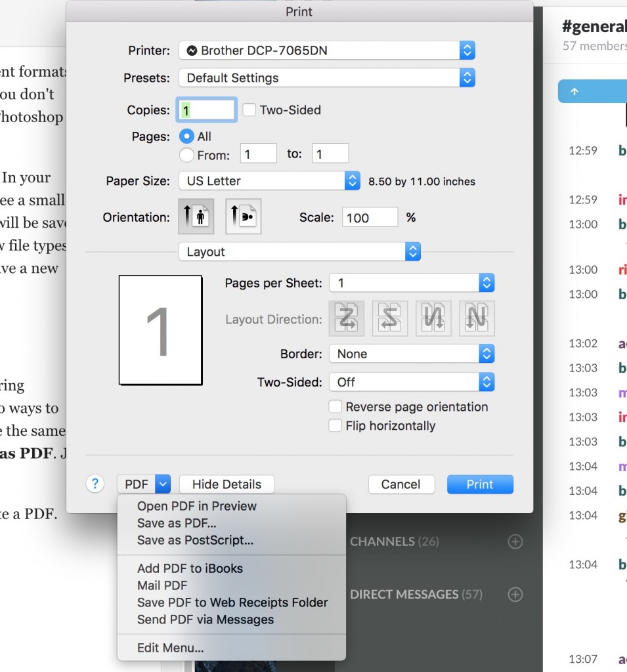The width and height of the screenshot is (627, 672).
Task: Click Hide Details to collapse options
Action: coord(227,484)
